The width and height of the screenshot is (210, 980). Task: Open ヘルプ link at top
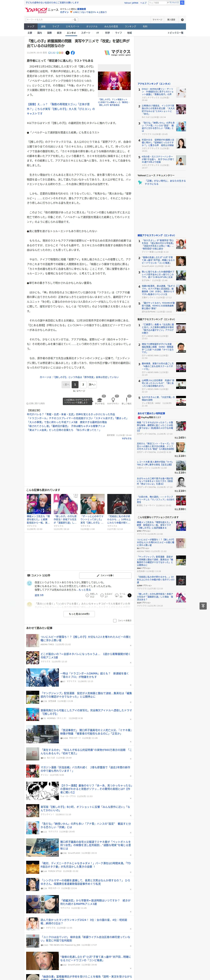(x=143, y=3)
